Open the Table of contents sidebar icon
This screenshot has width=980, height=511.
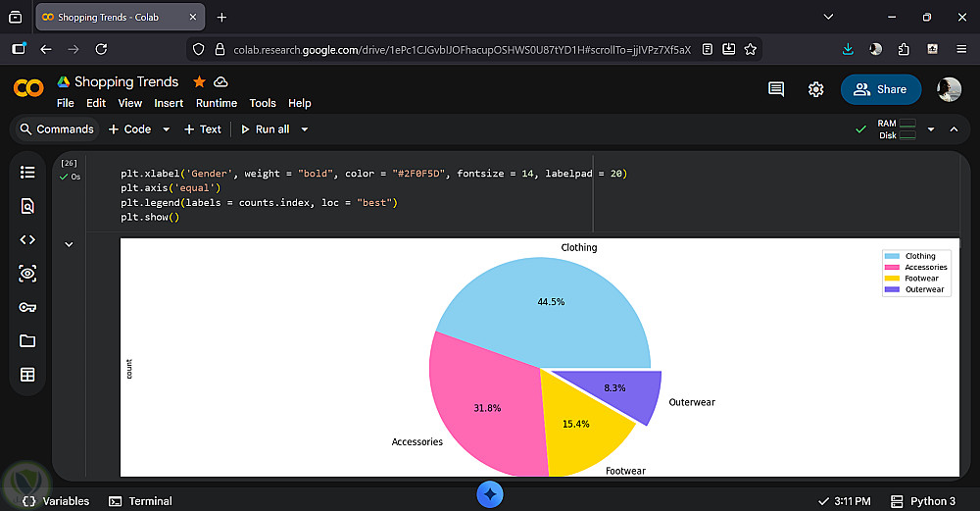(x=27, y=173)
